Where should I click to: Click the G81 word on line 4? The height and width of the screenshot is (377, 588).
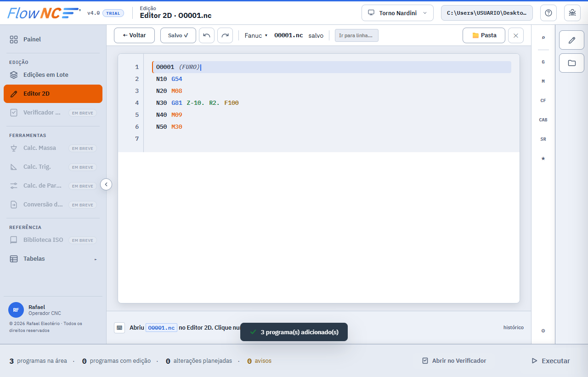click(x=177, y=103)
